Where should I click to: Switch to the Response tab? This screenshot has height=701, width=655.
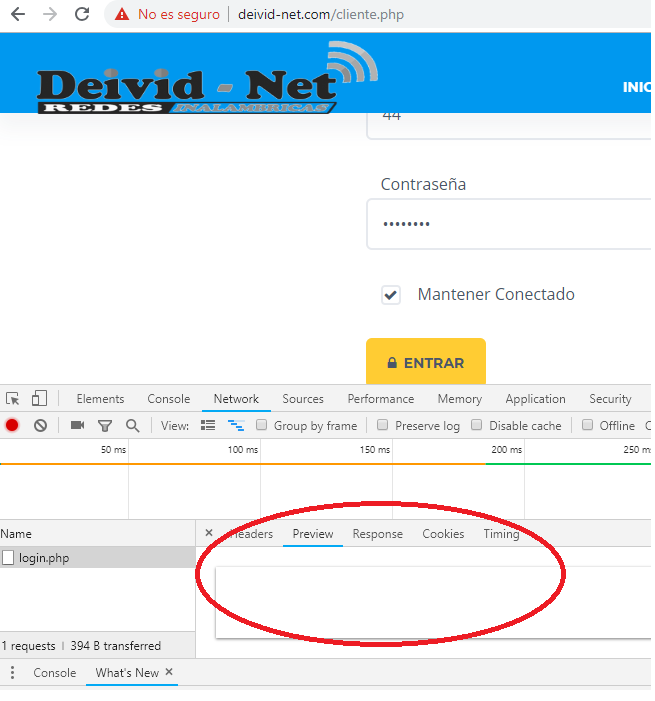pyautogui.click(x=377, y=534)
